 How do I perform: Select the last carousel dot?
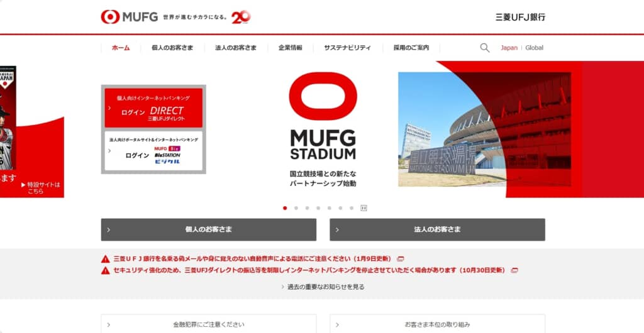point(352,208)
